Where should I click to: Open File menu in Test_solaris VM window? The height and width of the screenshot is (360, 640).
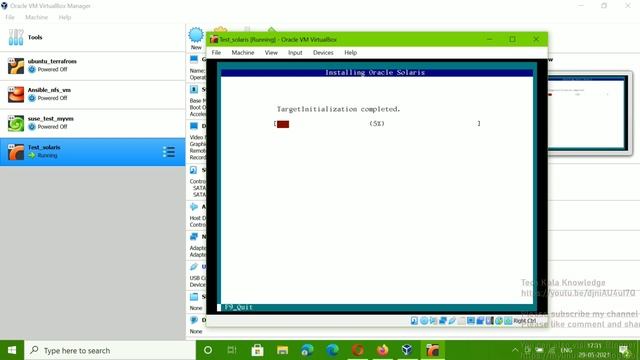pyautogui.click(x=216, y=53)
